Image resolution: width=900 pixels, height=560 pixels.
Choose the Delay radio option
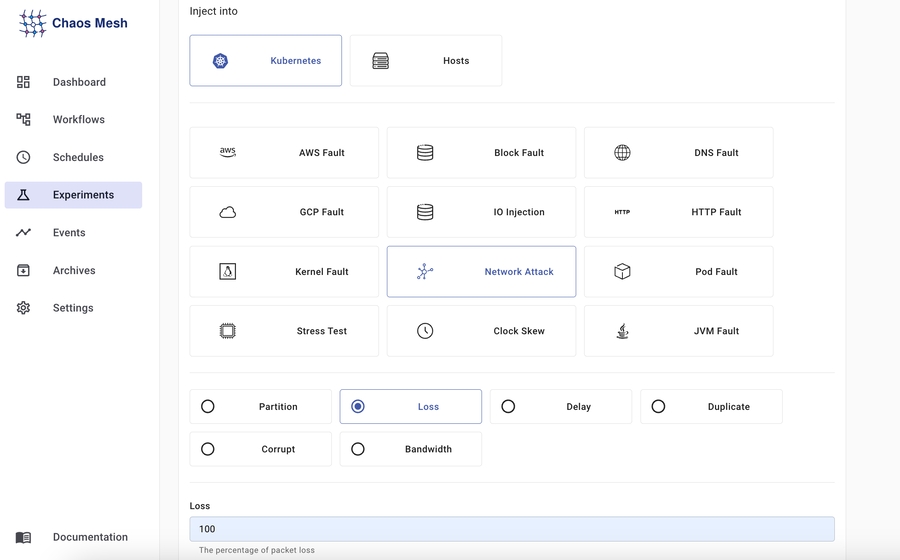[x=508, y=407]
